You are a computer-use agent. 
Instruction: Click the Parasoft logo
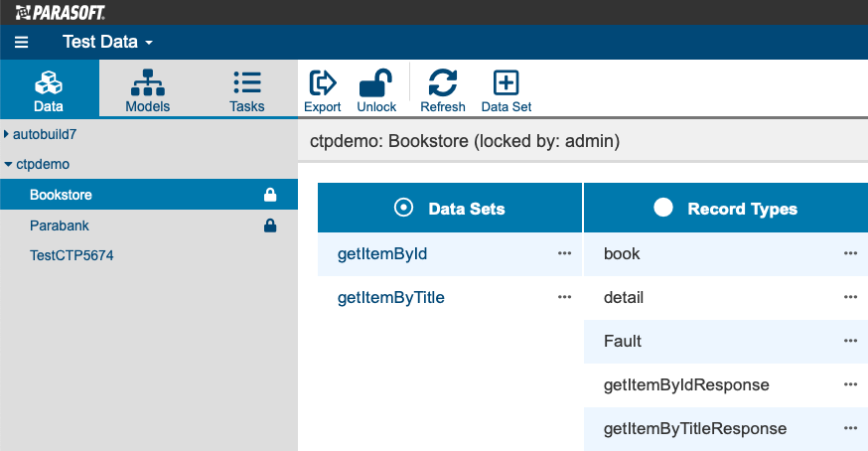pyautogui.click(x=60, y=12)
